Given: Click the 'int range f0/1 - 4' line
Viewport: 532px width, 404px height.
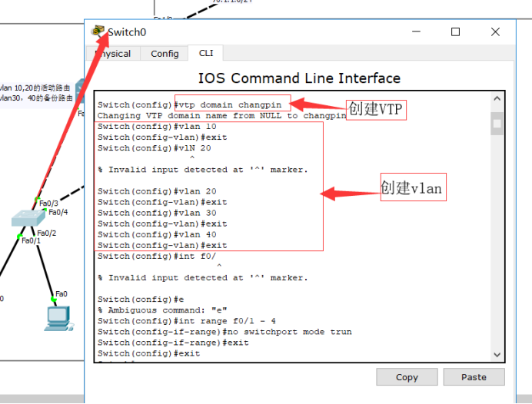Looking at the screenshot, I should pyautogui.click(x=187, y=321).
